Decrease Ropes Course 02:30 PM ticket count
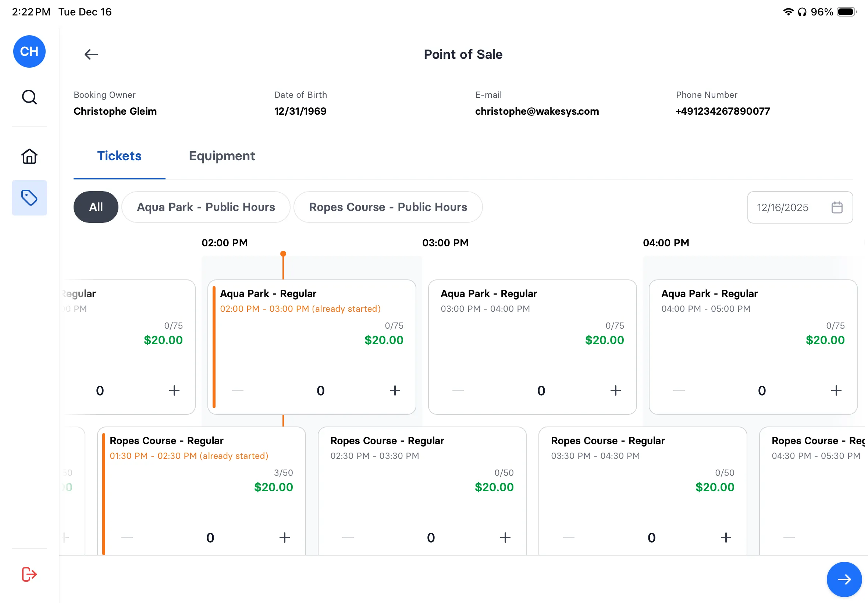 [347, 537]
